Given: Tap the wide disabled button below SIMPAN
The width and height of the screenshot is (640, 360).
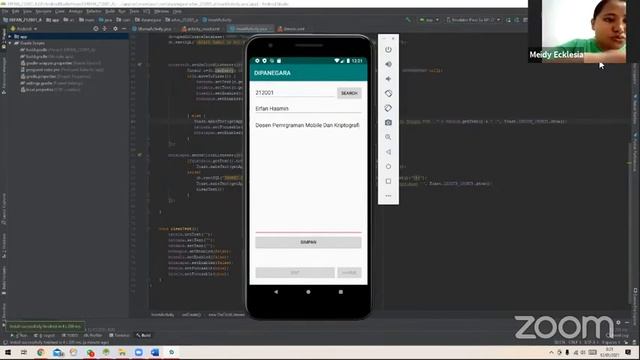Looking at the screenshot, I should 295,272.
